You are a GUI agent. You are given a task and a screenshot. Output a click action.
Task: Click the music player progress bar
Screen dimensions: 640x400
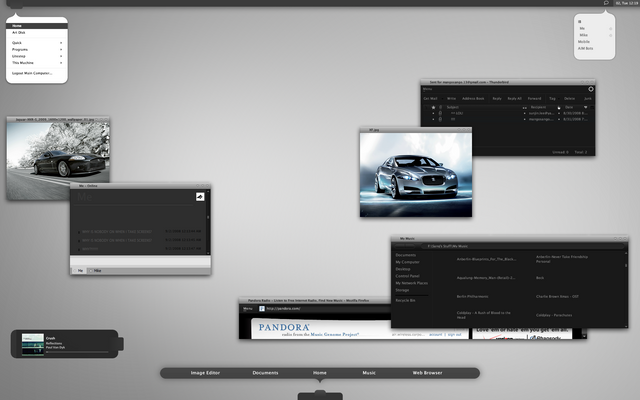75,352
